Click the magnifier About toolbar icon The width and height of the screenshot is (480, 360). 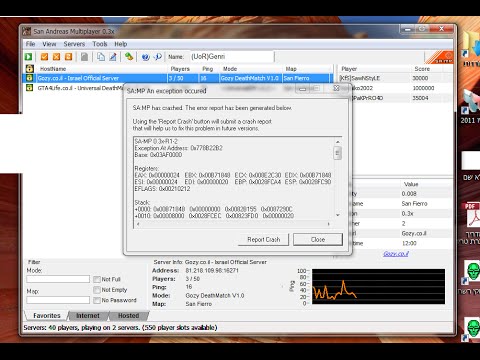[x=158, y=57]
